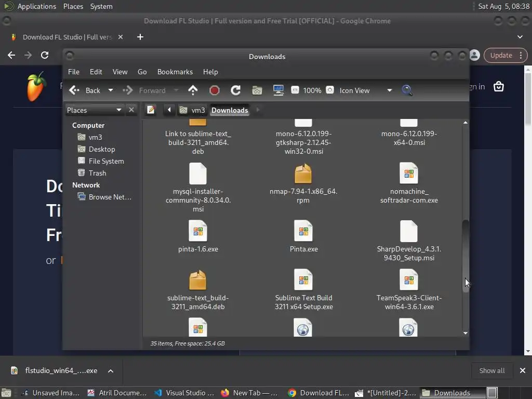This screenshot has width=532, height=399.
Task: Switch to Atril Document taskbar window
Action: (117, 393)
